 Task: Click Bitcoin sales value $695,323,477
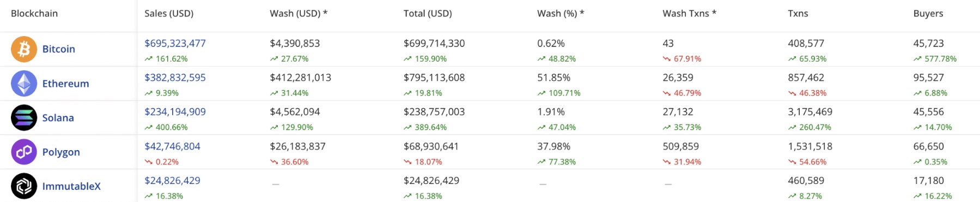(x=175, y=43)
